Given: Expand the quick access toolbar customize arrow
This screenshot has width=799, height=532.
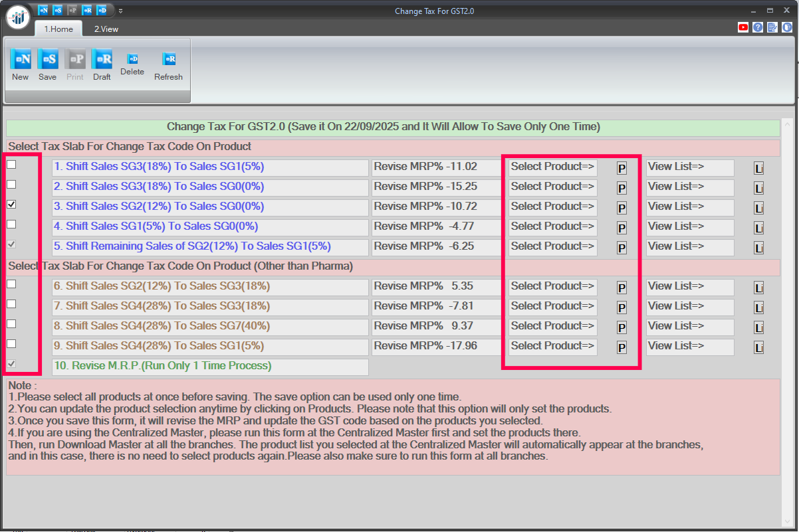Looking at the screenshot, I should (x=120, y=11).
